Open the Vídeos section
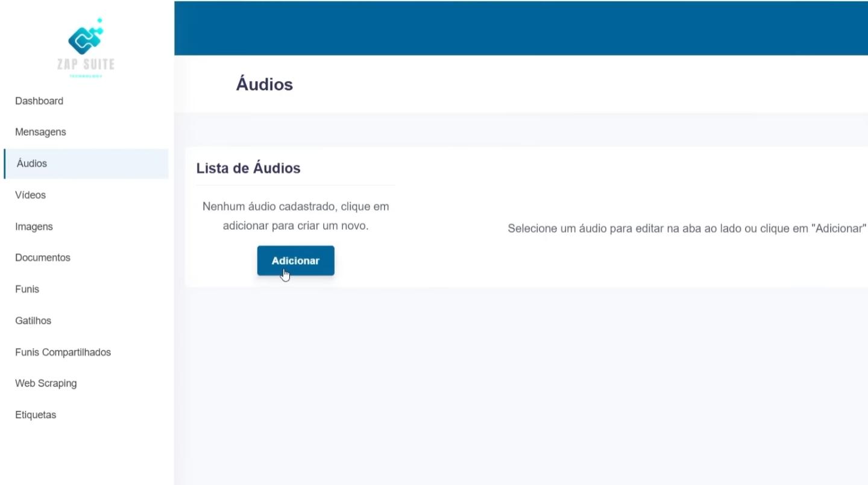The height and width of the screenshot is (485, 868). (x=30, y=195)
